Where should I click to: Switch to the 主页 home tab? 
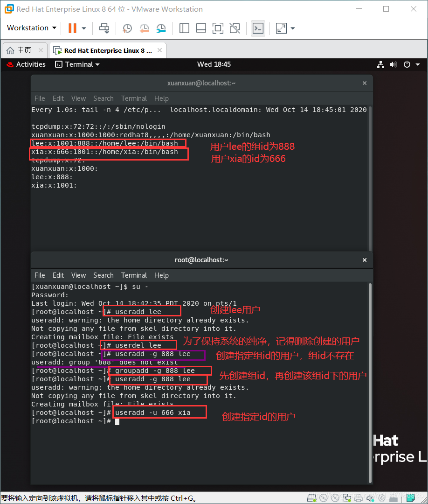(x=24, y=50)
